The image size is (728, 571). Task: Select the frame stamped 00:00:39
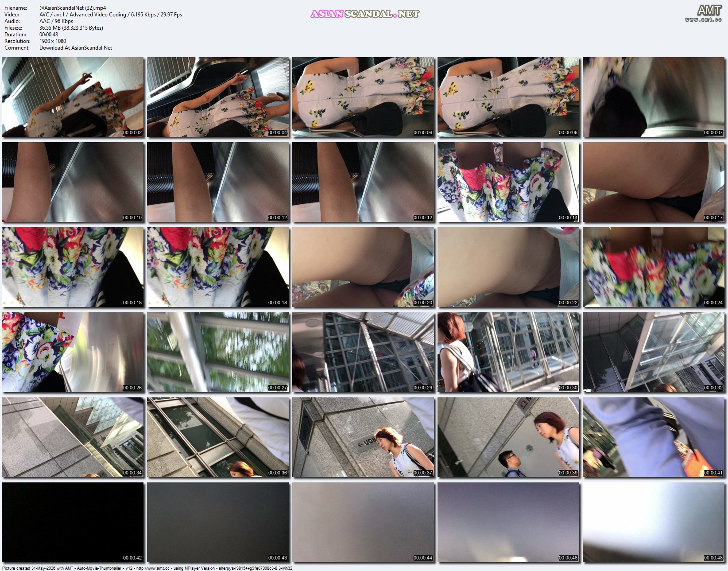508,437
